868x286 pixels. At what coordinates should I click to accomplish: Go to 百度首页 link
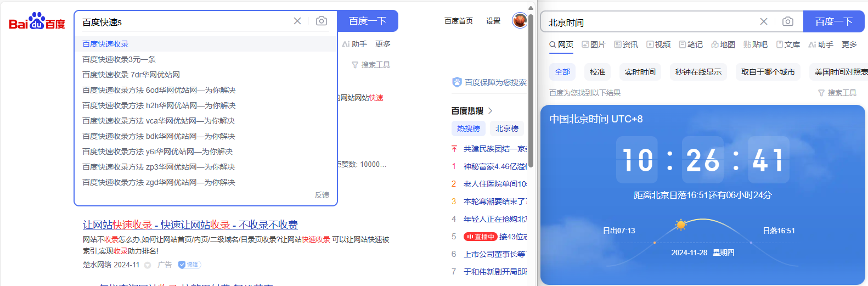[x=459, y=21]
